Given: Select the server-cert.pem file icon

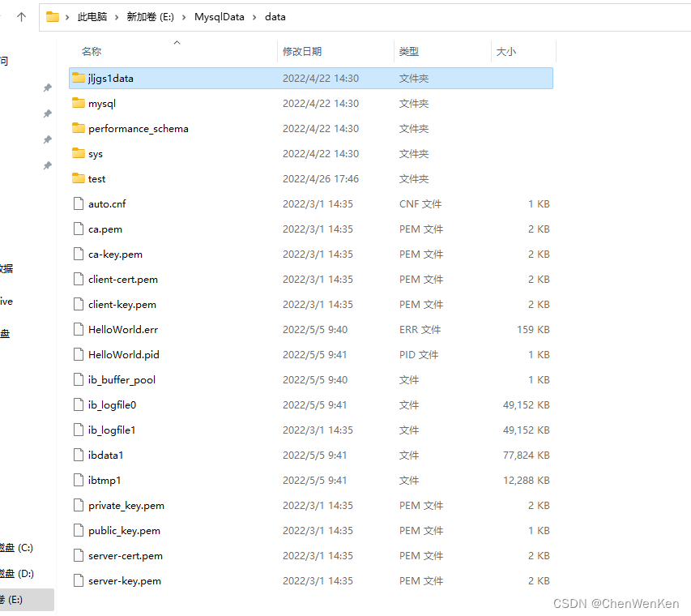Looking at the screenshot, I should [x=79, y=555].
